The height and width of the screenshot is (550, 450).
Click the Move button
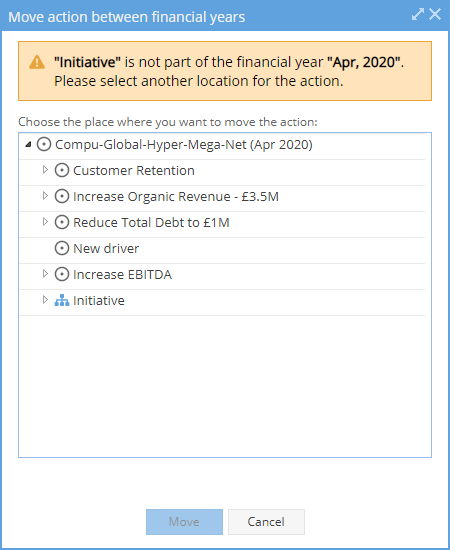coord(184,522)
